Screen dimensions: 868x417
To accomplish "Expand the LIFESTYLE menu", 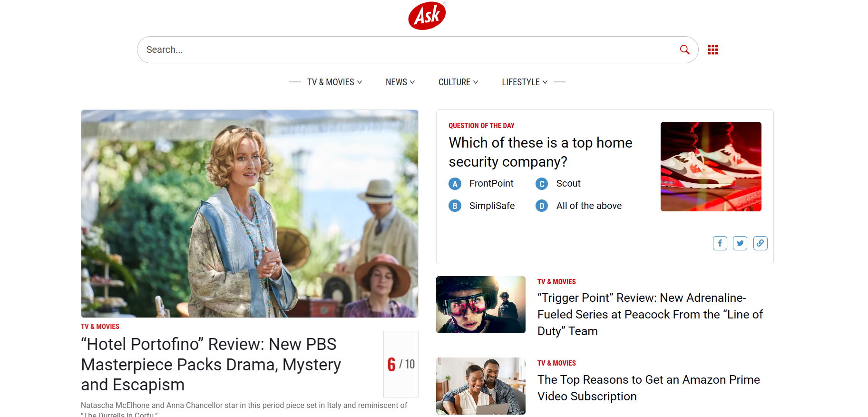I will coord(525,82).
